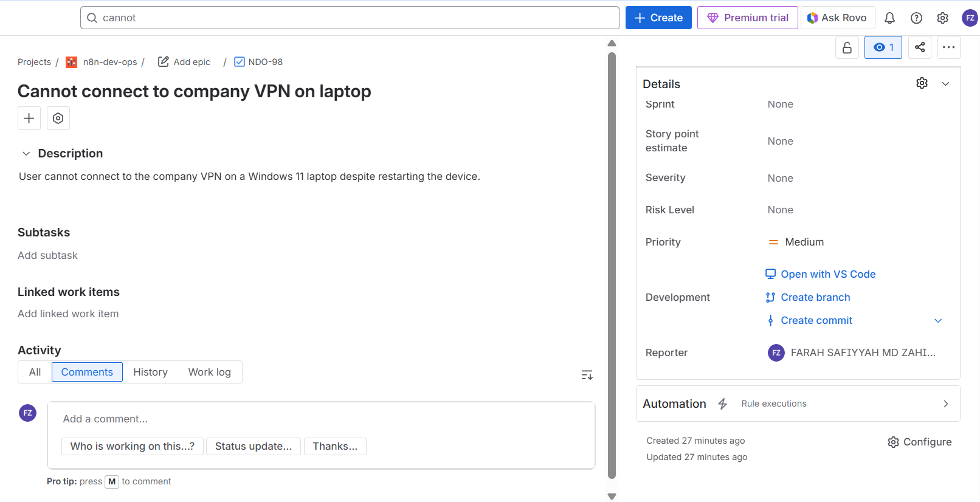Click the n8n-dev-ops project breadcrumb
This screenshot has width=980, height=502.
pos(109,62)
